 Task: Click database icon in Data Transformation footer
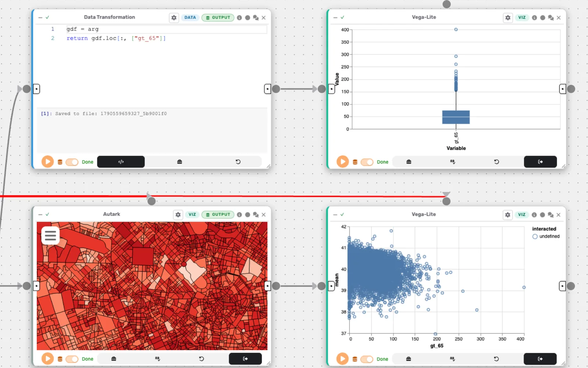(60, 162)
